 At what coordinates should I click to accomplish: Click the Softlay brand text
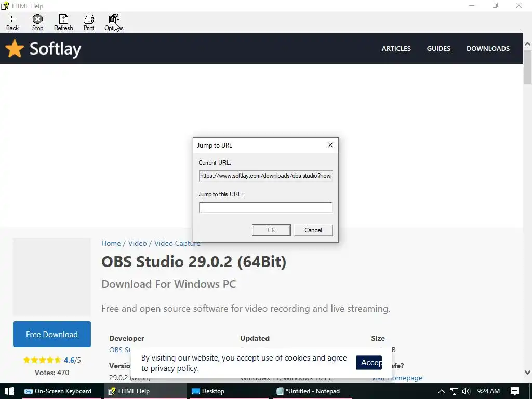[x=55, y=49]
